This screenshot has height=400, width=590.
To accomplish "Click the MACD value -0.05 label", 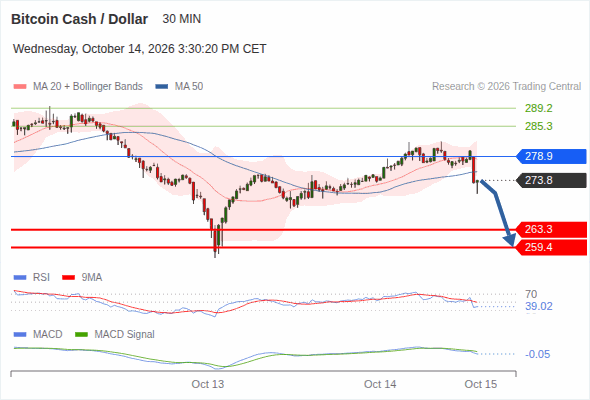I will [538, 354].
